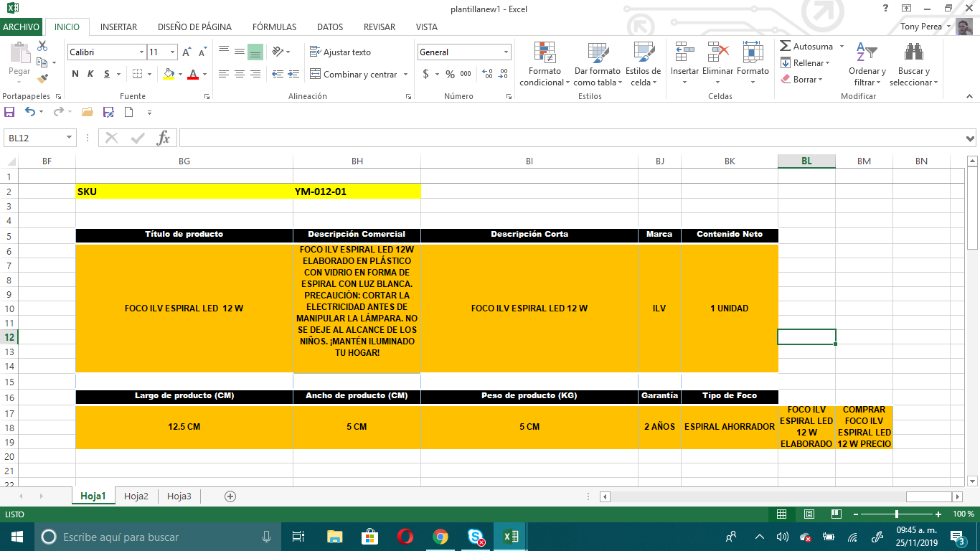
Task: Expand the Name Box dropdown arrow
Action: (70, 138)
